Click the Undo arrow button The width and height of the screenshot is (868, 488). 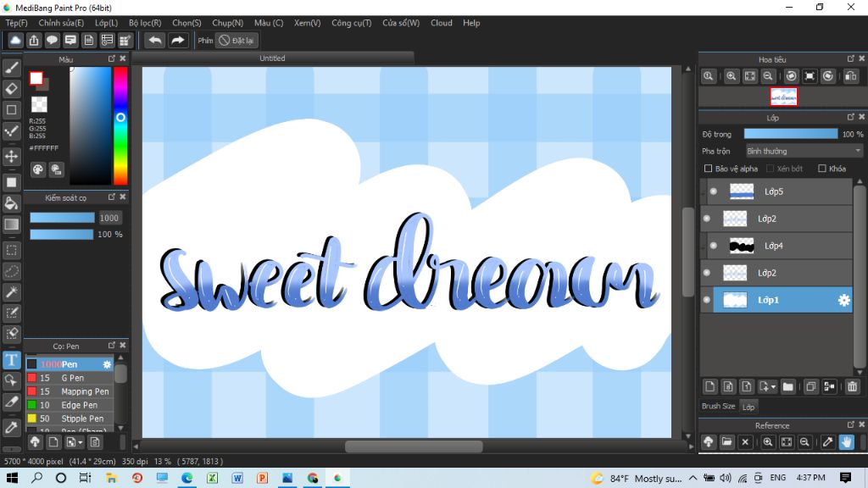(x=155, y=41)
